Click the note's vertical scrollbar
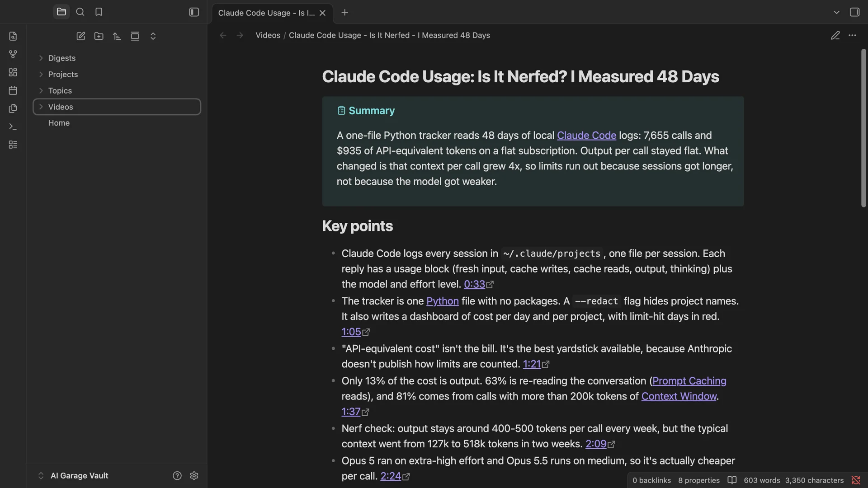The height and width of the screenshot is (488, 868). pyautogui.click(x=863, y=128)
